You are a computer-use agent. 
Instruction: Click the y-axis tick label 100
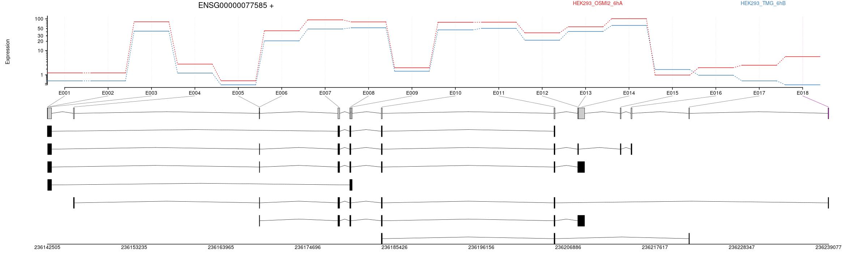tap(39, 19)
